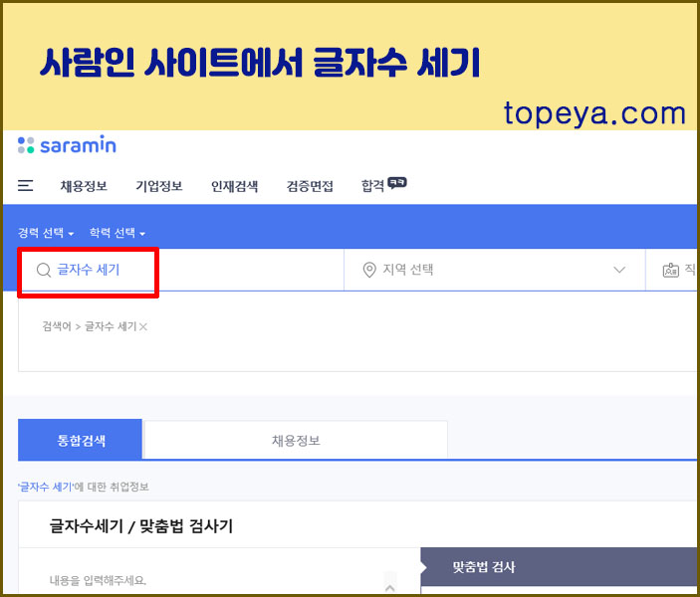Open the 합격 menu item
This screenshot has width=700, height=597.
pyautogui.click(x=383, y=185)
